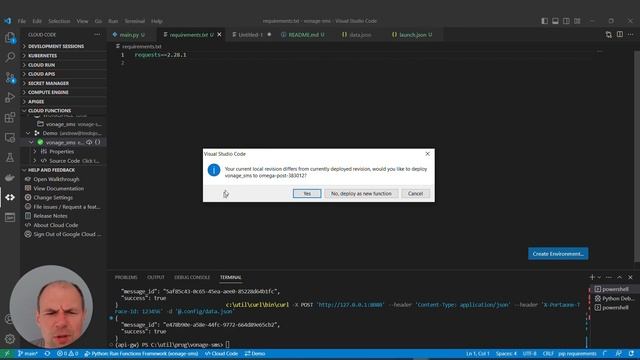
Task: Open the Extensions view
Action: click(10, 118)
